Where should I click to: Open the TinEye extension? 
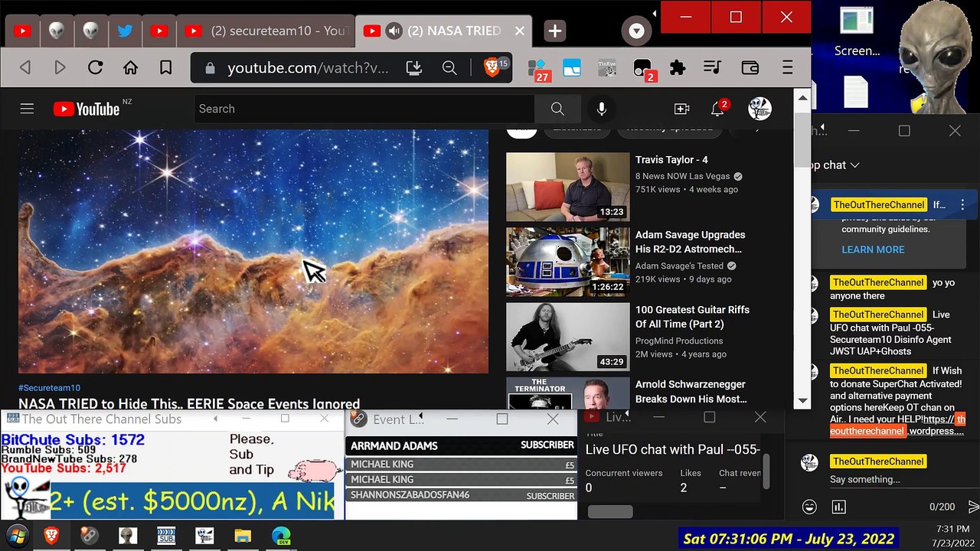coord(607,68)
